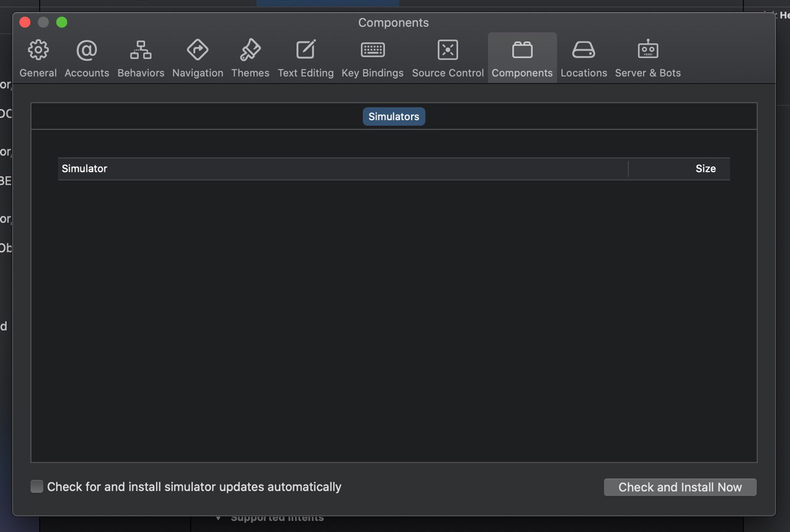Select the Simulators tab
The width and height of the screenshot is (790, 532).
point(394,117)
